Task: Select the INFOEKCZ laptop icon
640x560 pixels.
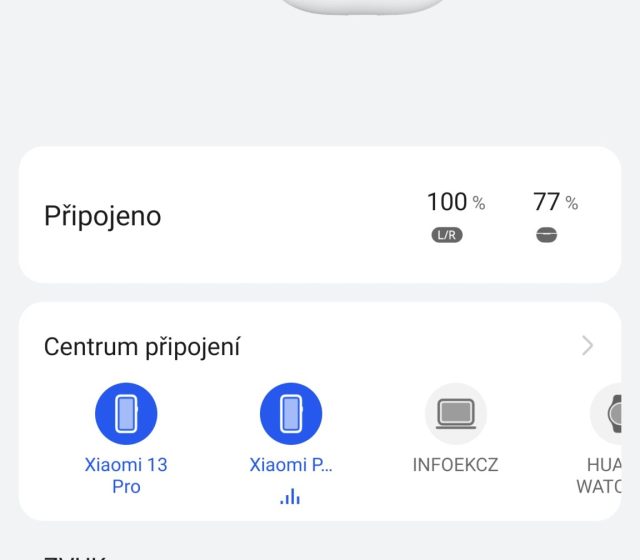Action: [455, 414]
